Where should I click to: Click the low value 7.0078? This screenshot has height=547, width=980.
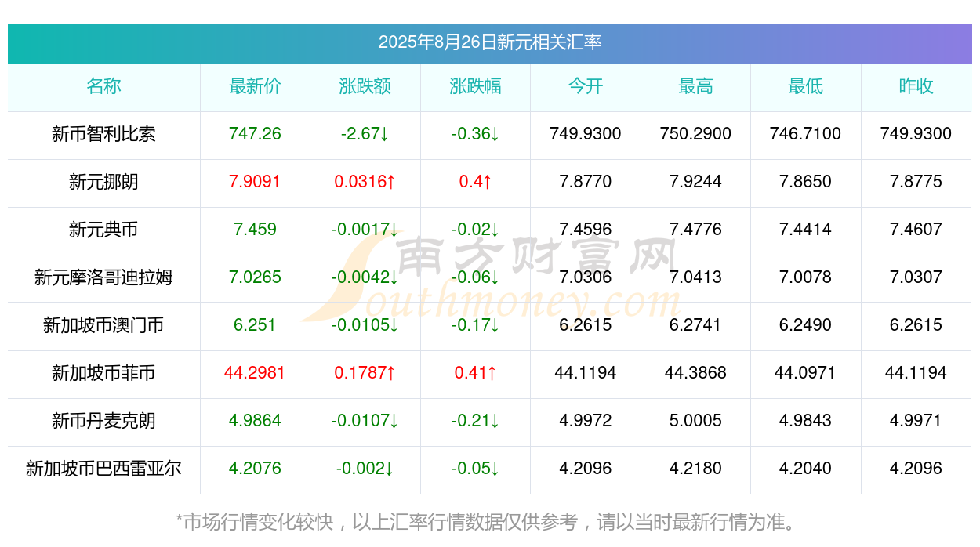(x=806, y=277)
